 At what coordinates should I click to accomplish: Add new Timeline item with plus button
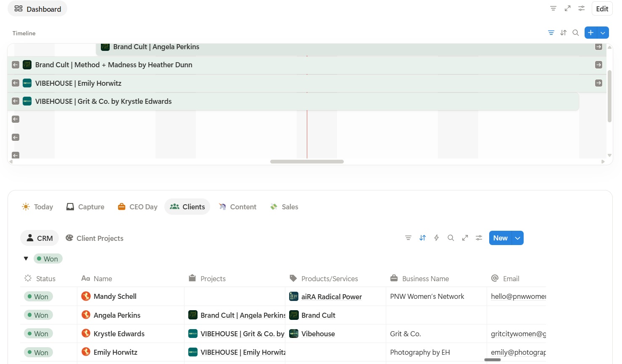click(x=590, y=33)
